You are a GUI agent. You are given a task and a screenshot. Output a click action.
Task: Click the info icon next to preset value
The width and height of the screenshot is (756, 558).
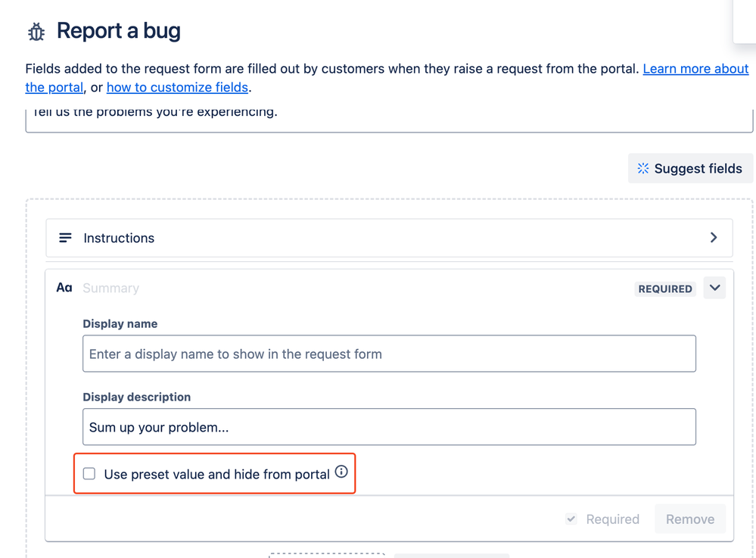[x=341, y=472]
